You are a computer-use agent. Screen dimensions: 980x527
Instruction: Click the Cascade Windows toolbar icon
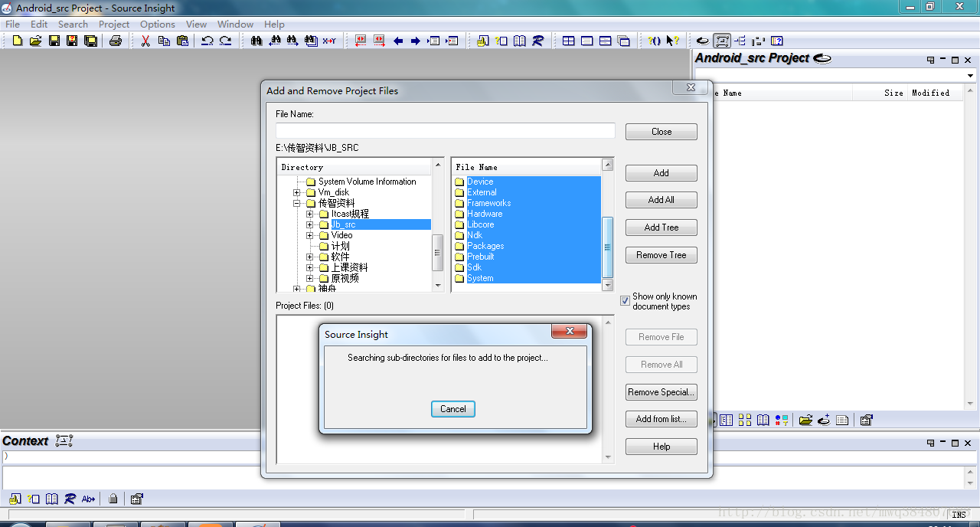624,41
